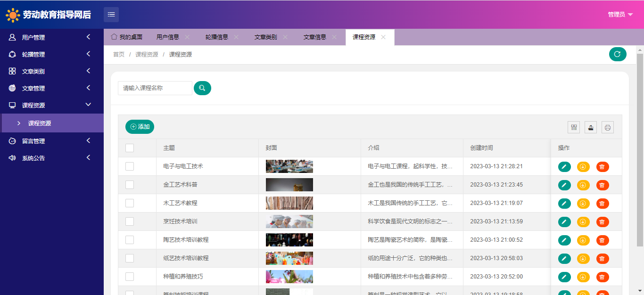Image resolution: width=644 pixels, height=295 pixels.
Task: Delete the 木工艺术教程 row
Action: click(x=603, y=204)
